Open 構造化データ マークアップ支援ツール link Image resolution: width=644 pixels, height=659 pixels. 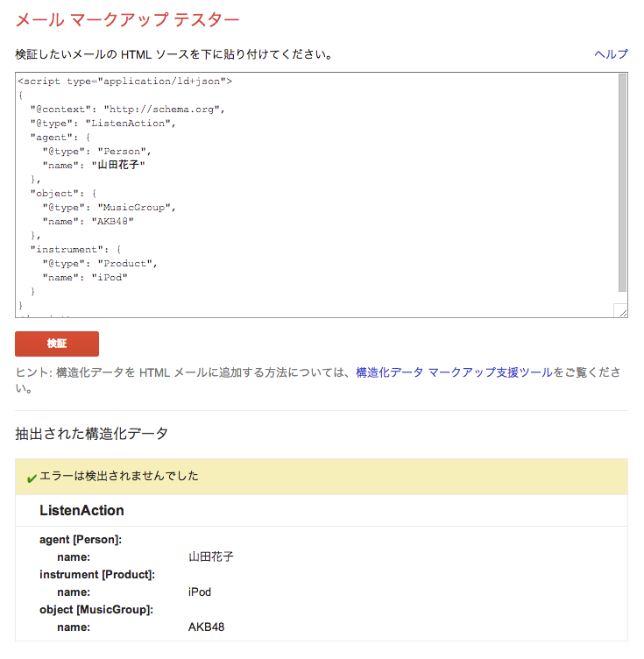click(454, 372)
